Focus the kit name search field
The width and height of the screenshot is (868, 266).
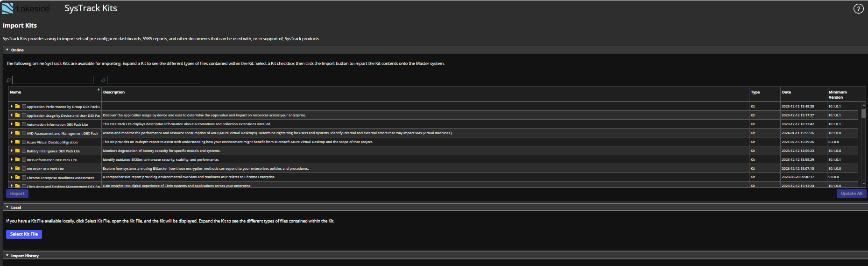pyautogui.click(x=53, y=80)
